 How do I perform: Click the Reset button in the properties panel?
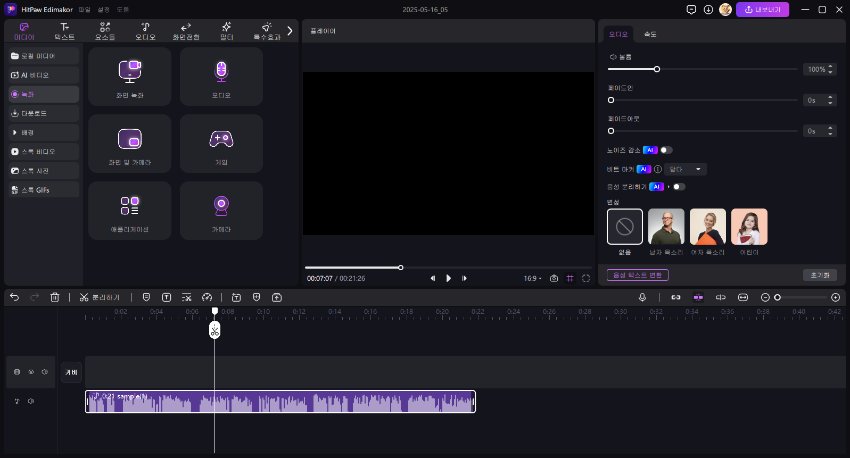[x=820, y=275]
